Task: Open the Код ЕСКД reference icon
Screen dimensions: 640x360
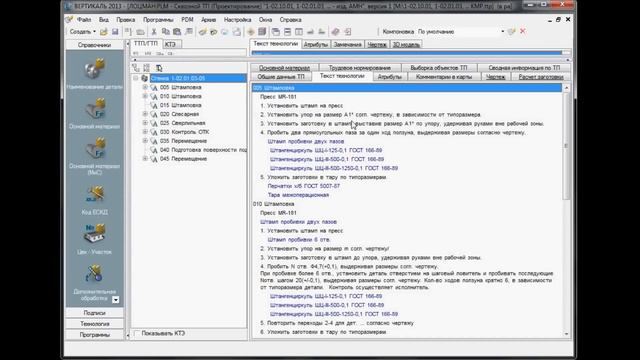Action: click(x=94, y=194)
